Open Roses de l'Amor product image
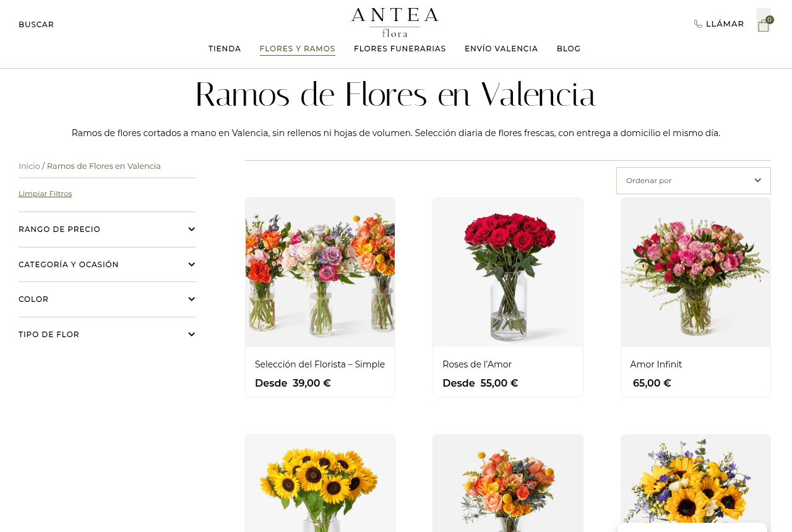The image size is (792, 532). tap(508, 272)
